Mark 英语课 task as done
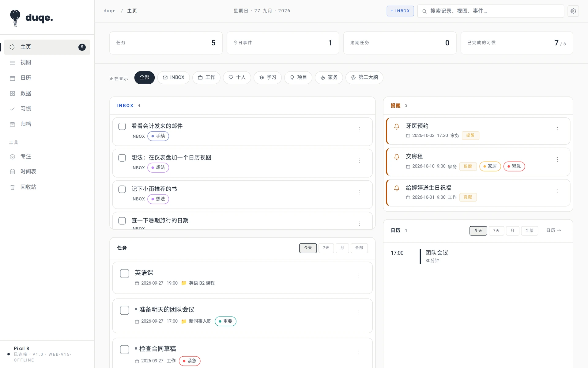This screenshot has width=588, height=368. click(x=125, y=274)
